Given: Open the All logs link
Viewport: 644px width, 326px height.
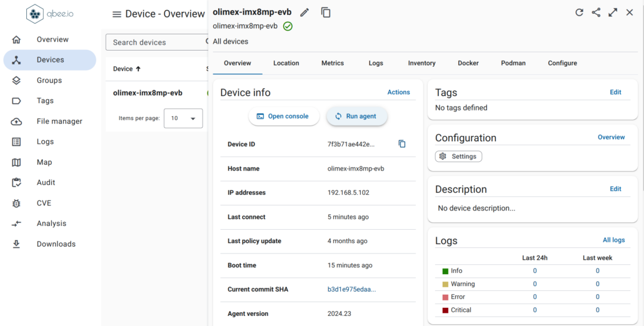Looking at the screenshot, I should (x=613, y=240).
